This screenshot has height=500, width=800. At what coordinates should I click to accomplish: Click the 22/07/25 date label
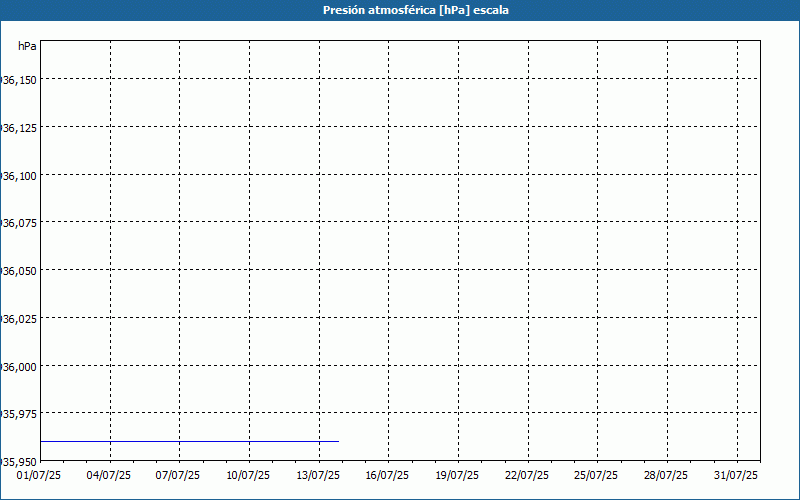point(527,476)
